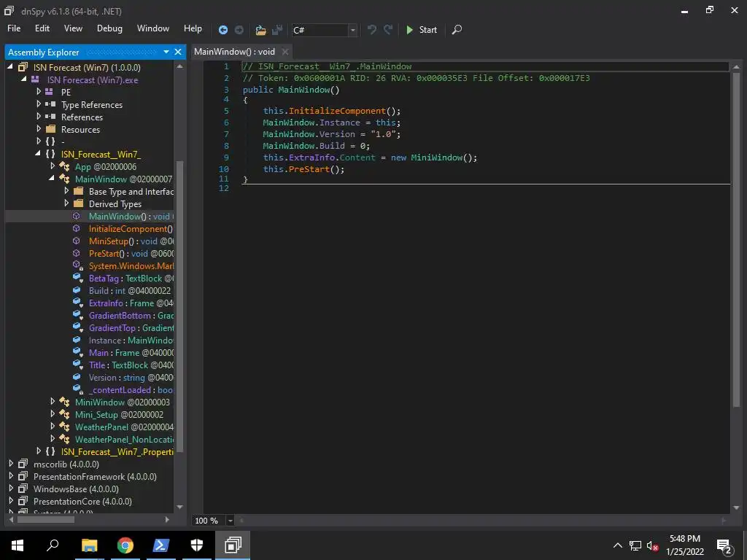The image size is (747, 560).
Task: Open Assembly Explorer panel options dropdown arrow
Action: (166, 52)
